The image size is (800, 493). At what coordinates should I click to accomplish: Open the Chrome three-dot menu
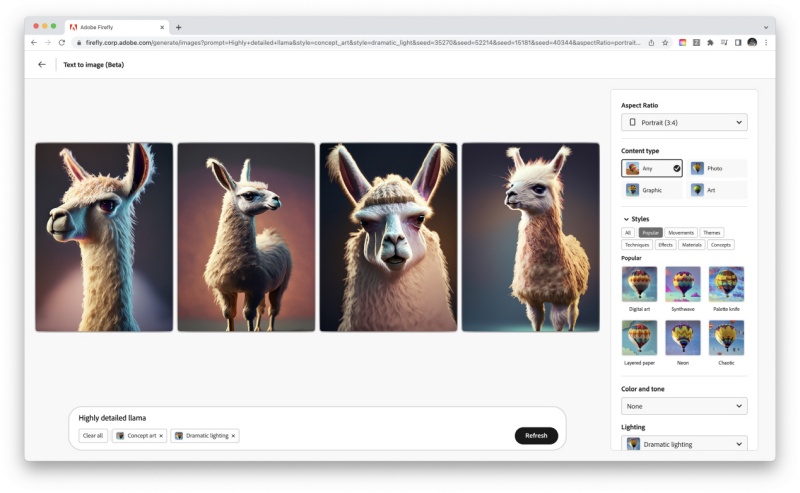[766, 43]
